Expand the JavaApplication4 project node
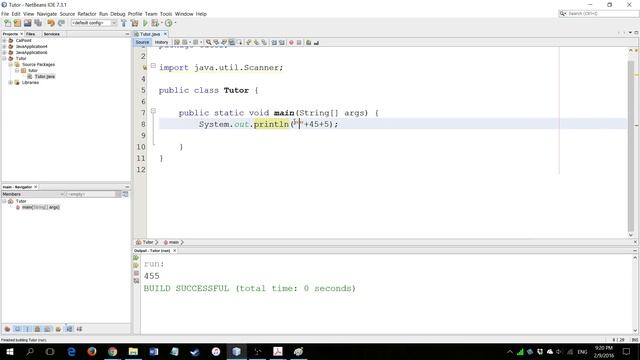This screenshot has height=360, width=640. pos(4,47)
